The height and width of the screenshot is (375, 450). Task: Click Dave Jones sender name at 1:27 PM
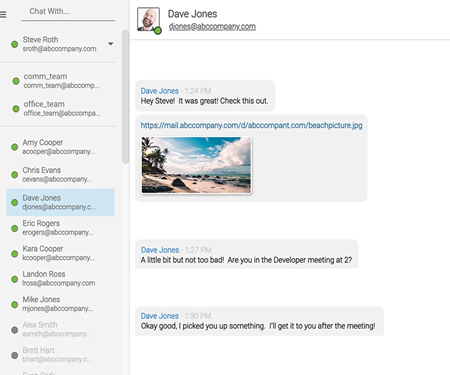click(x=160, y=250)
